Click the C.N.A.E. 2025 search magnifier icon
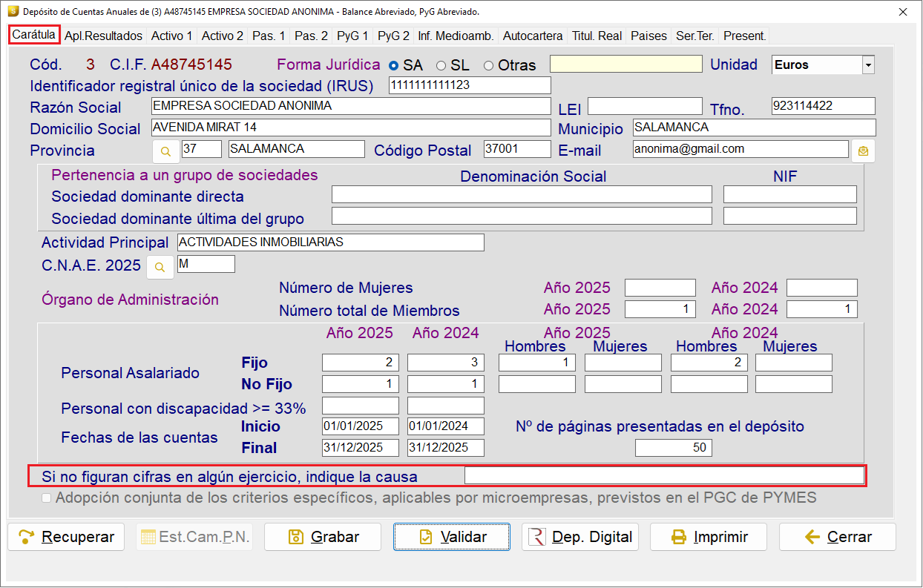This screenshot has width=923, height=588. (x=160, y=267)
